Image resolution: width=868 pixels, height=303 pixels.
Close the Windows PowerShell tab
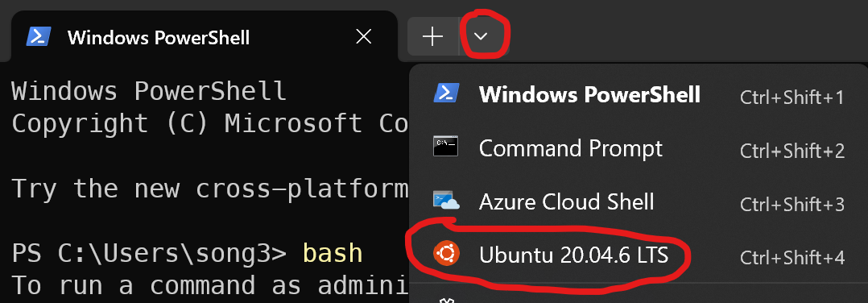pos(363,36)
